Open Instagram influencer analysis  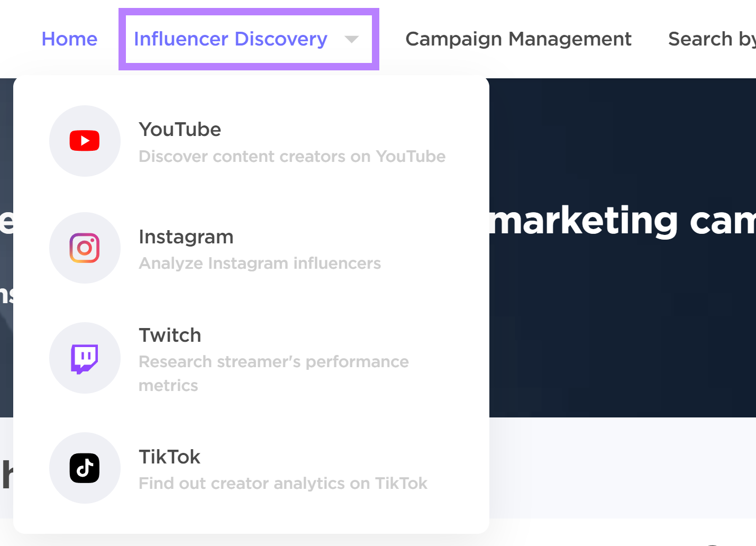(x=186, y=237)
